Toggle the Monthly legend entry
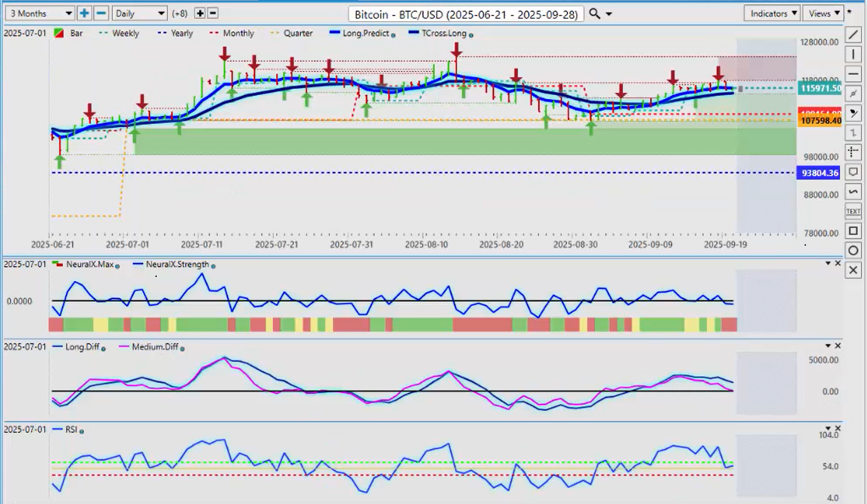The height and width of the screenshot is (504, 867). [238, 33]
